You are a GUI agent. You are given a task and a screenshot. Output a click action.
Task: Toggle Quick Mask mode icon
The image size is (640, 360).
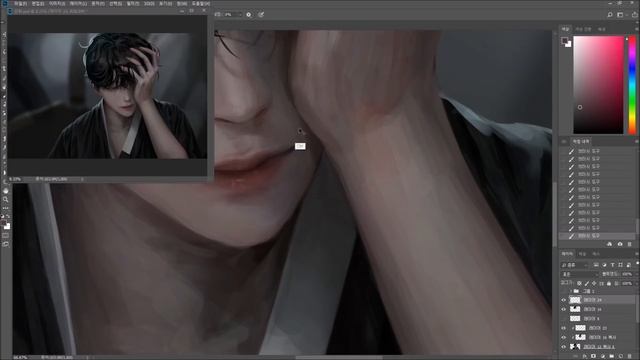click(5, 236)
